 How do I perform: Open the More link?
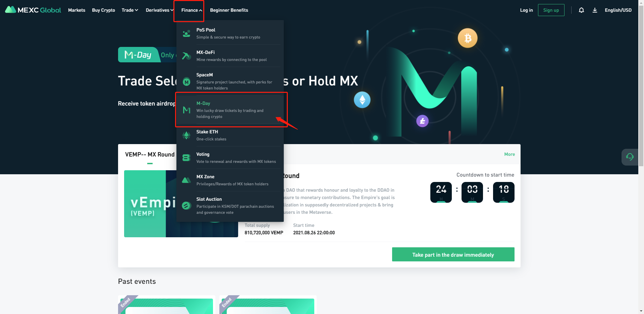[509, 154]
